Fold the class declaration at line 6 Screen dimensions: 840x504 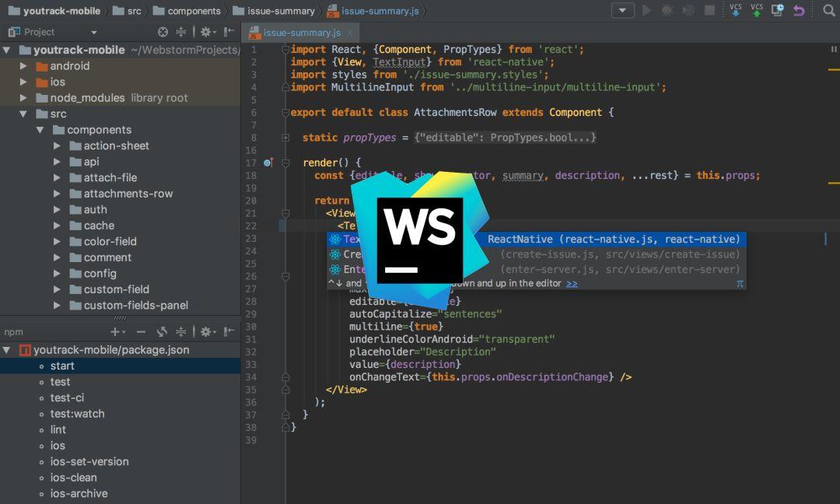tap(285, 113)
